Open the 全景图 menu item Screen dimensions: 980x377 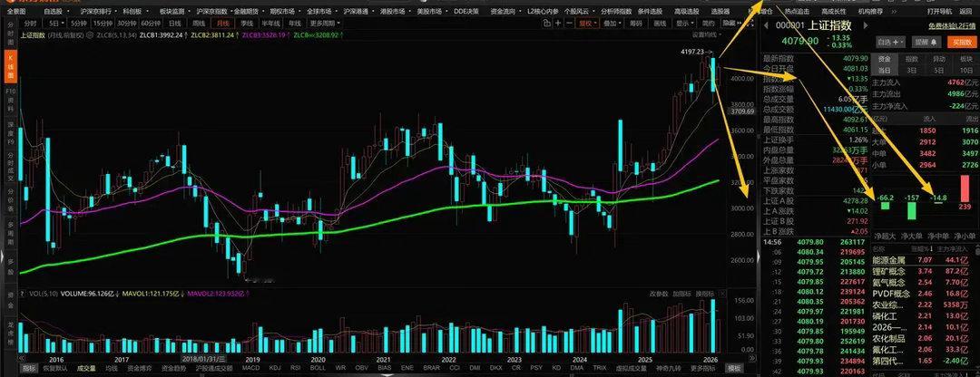(x=16, y=11)
